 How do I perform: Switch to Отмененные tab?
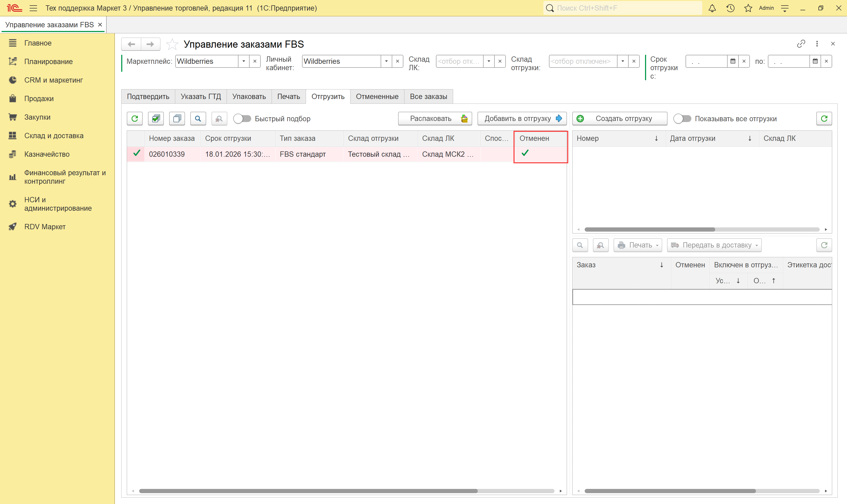click(x=377, y=96)
